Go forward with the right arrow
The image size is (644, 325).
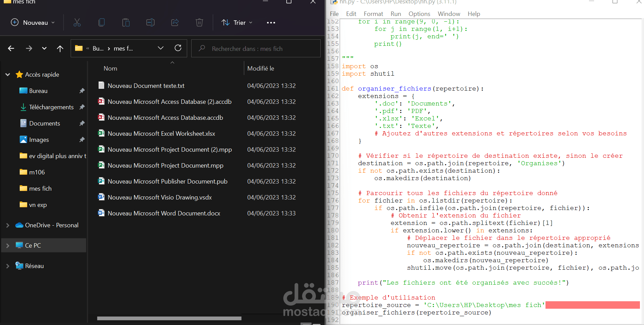pyautogui.click(x=29, y=49)
